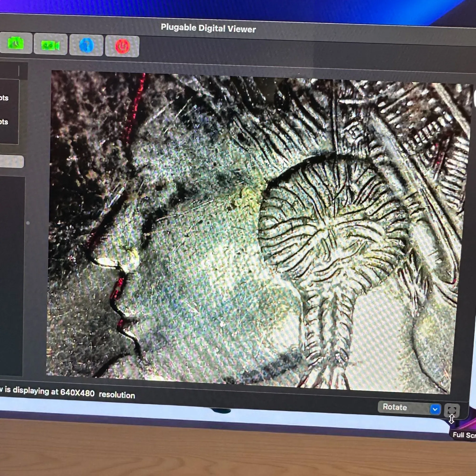476x476 pixels.
Task: Click the Plugable Digital Viewer title bar
Action: pos(208,28)
